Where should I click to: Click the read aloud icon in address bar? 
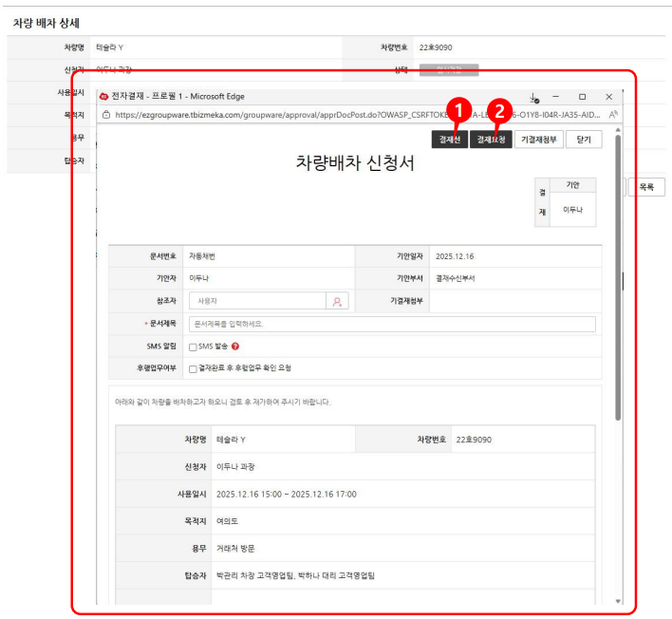(615, 114)
